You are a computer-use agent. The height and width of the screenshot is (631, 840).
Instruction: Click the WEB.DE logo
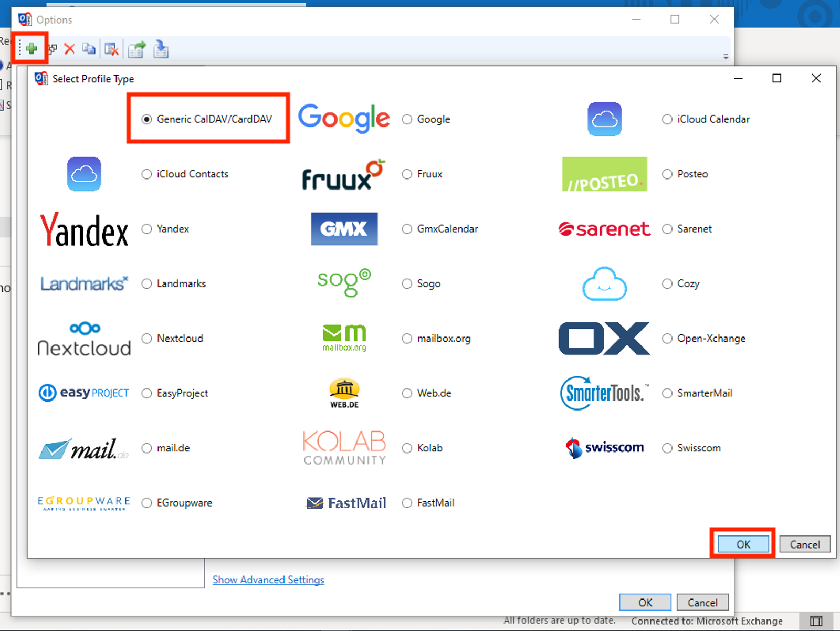tap(344, 394)
